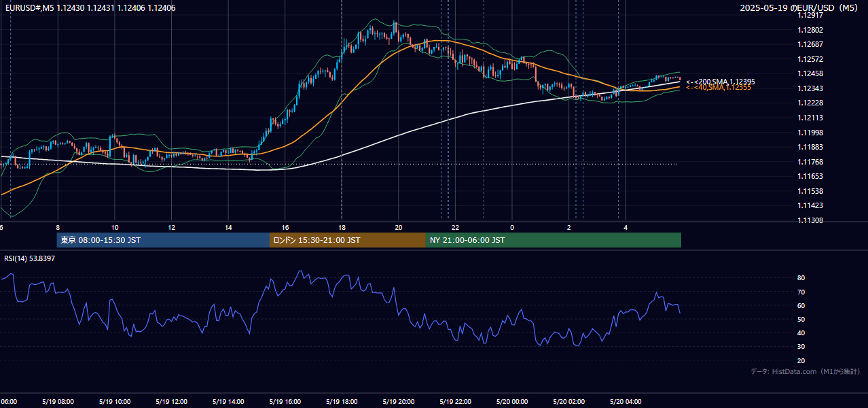Click RSI scale value 50
The width and height of the screenshot is (868, 408).
coord(801,319)
